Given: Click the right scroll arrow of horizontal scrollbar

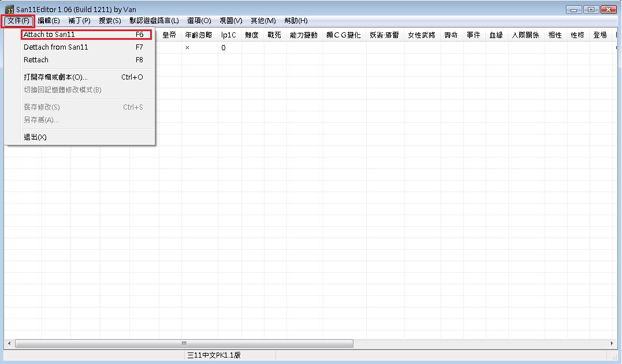Looking at the screenshot, I should pos(612,343).
